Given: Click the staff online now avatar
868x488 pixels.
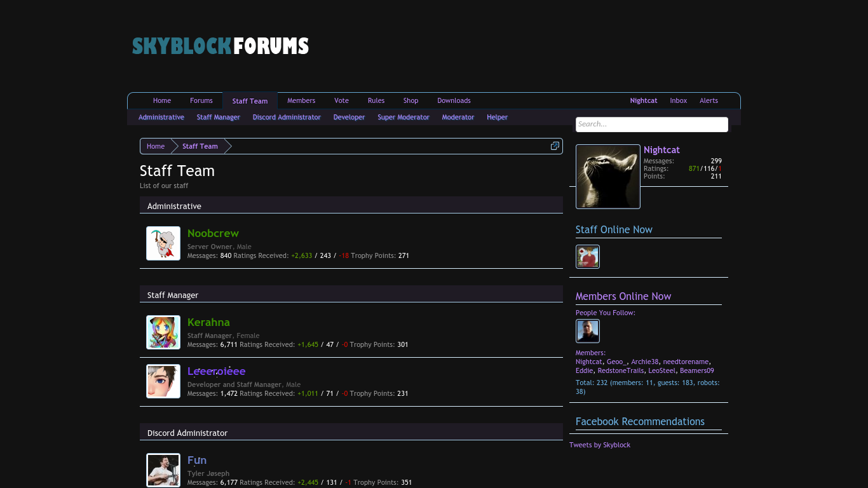Looking at the screenshot, I should (x=588, y=257).
